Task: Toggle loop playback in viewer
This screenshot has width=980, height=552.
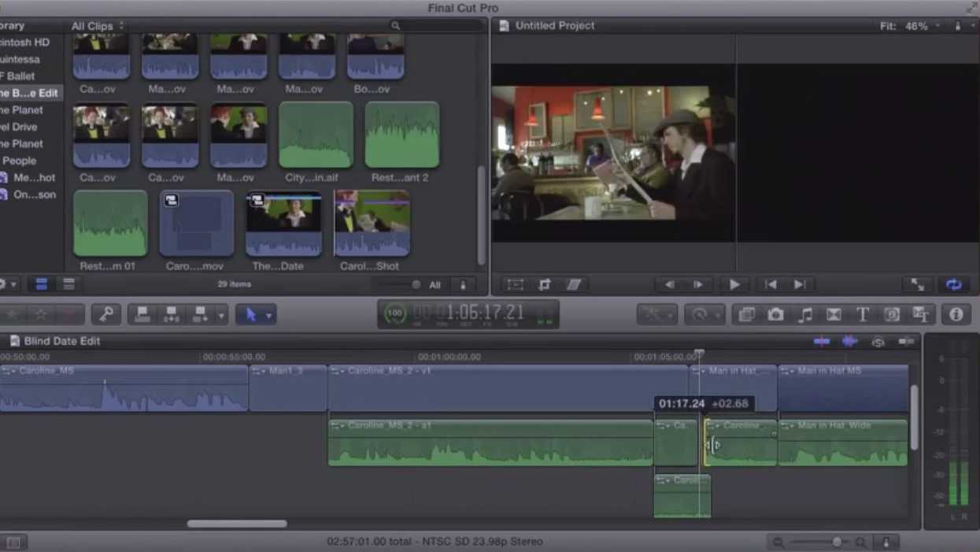Action: (953, 284)
